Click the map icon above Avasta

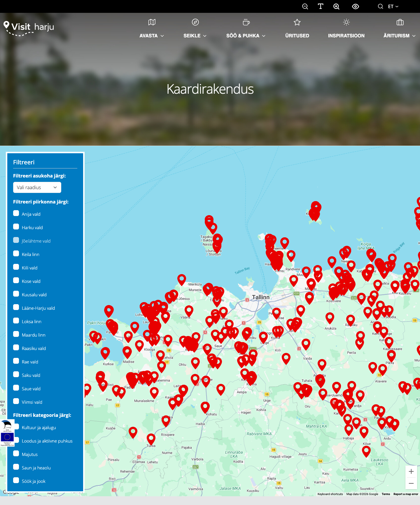pyautogui.click(x=152, y=22)
